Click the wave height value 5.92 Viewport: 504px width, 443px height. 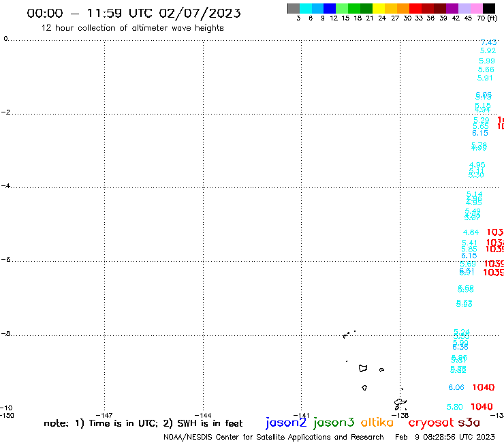click(x=488, y=50)
